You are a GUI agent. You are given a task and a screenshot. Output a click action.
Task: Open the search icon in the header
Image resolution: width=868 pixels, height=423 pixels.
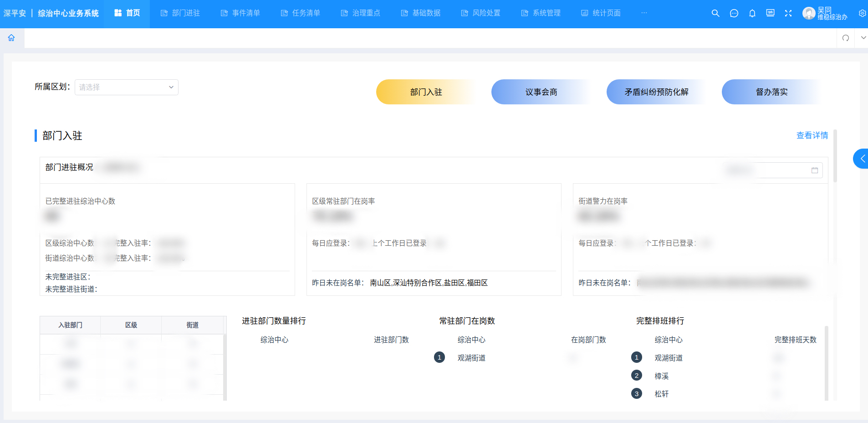click(x=715, y=13)
